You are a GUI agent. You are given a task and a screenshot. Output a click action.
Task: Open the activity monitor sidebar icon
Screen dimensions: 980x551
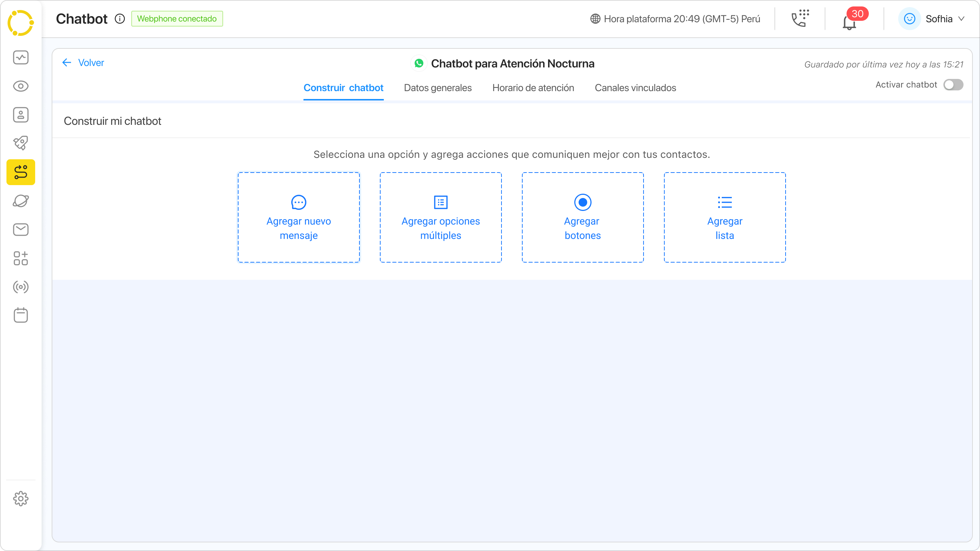tap(20, 57)
